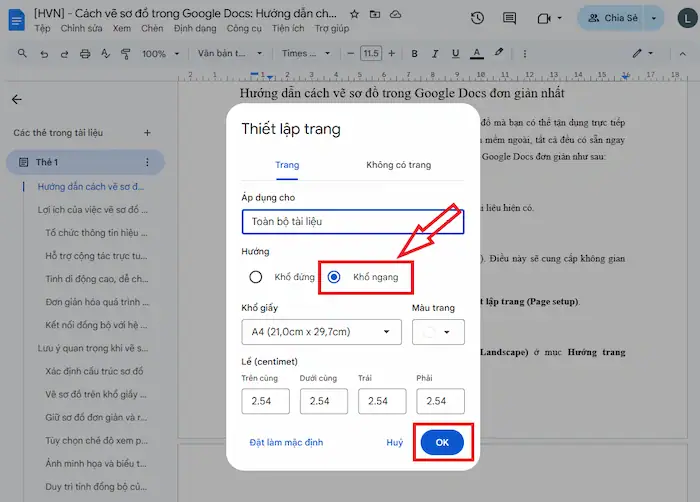Open version history clock icon

point(477,18)
